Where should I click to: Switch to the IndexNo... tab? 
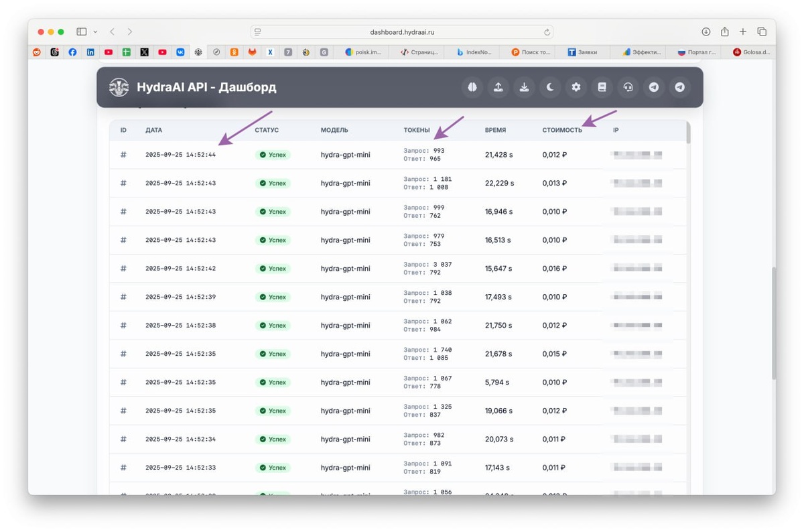[474, 52]
